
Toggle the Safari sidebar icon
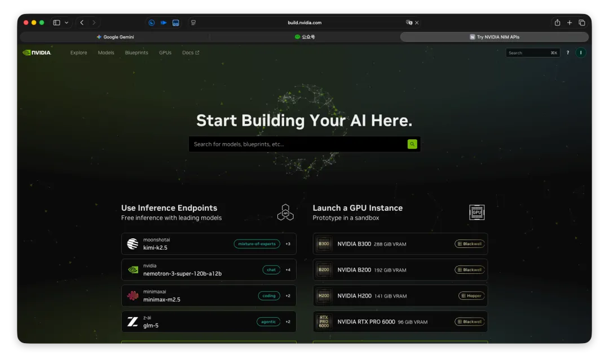[57, 23]
